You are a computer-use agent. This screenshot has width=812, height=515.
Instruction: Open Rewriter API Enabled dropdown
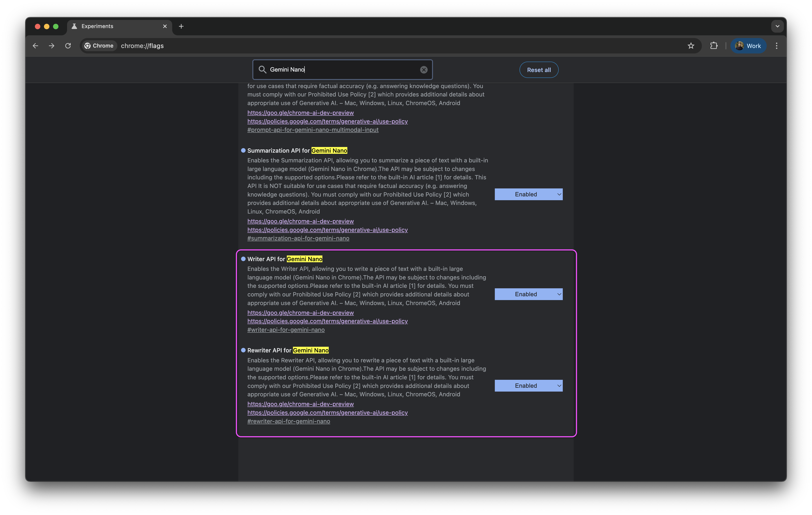tap(528, 386)
